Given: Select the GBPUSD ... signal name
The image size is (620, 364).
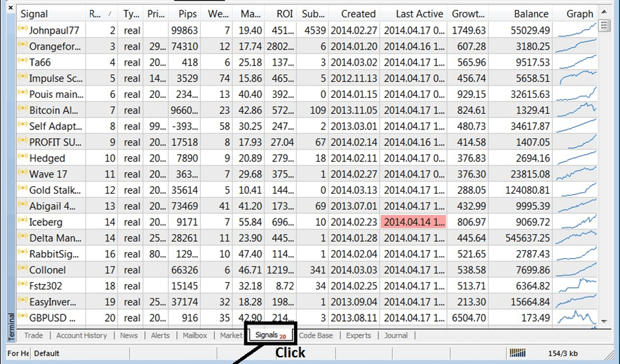Looking at the screenshot, I should tap(52, 318).
